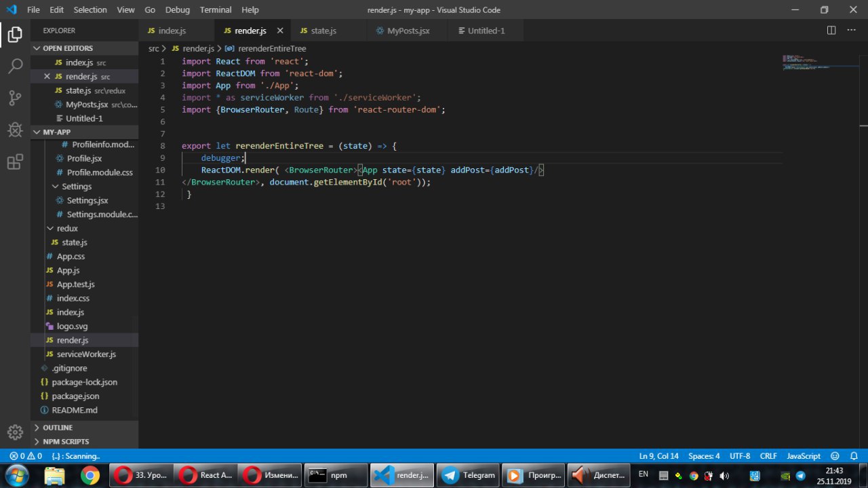Open the Terminal menu
Image resolution: width=868 pixels, height=488 pixels.
(215, 10)
